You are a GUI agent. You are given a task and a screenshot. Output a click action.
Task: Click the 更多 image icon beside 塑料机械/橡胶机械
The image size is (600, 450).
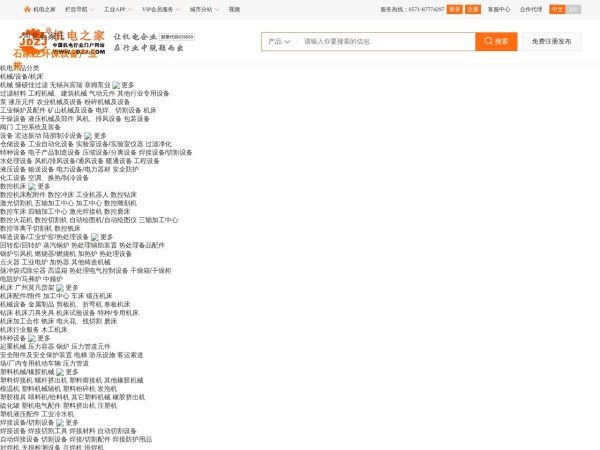point(60,372)
